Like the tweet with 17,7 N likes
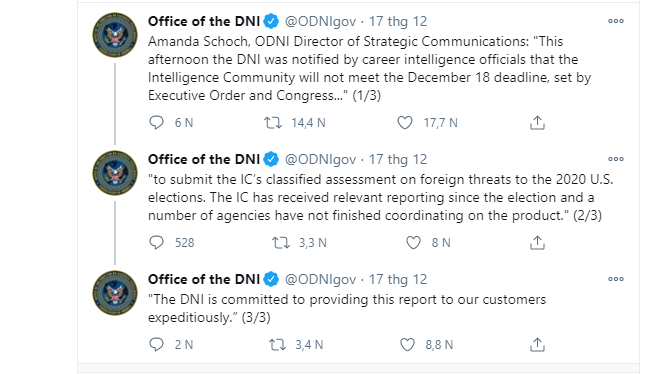 [x=405, y=123]
